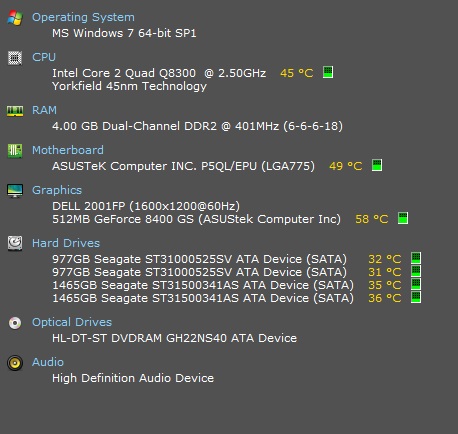
Task: Open the RAM section heading
Action: (44, 110)
